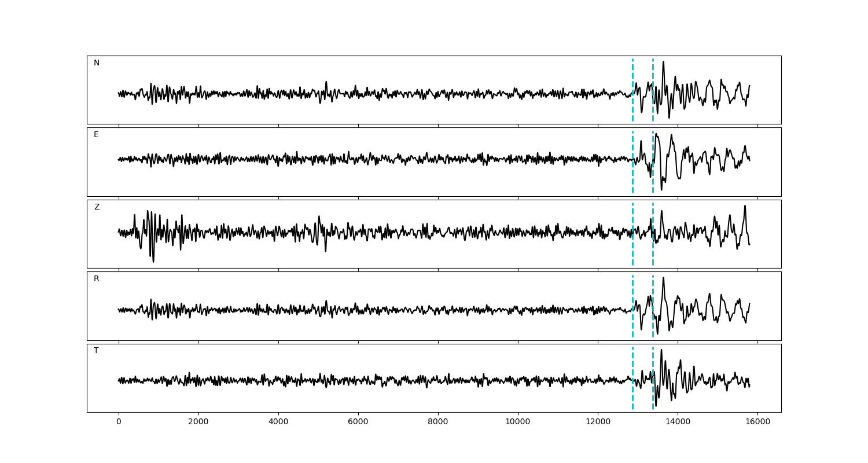Viewport: 868px width, 463px height.
Task: Click the 8000 x-axis tick label
Action: click(x=438, y=422)
